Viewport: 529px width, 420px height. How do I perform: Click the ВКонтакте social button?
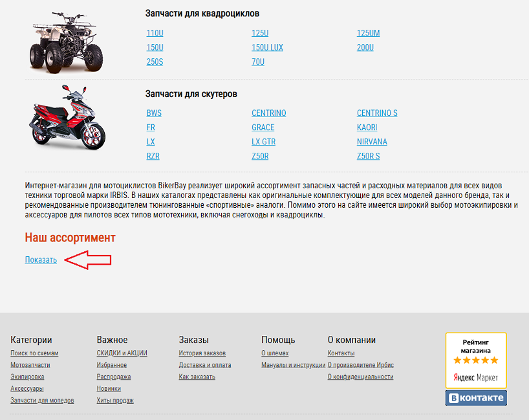[476, 398]
